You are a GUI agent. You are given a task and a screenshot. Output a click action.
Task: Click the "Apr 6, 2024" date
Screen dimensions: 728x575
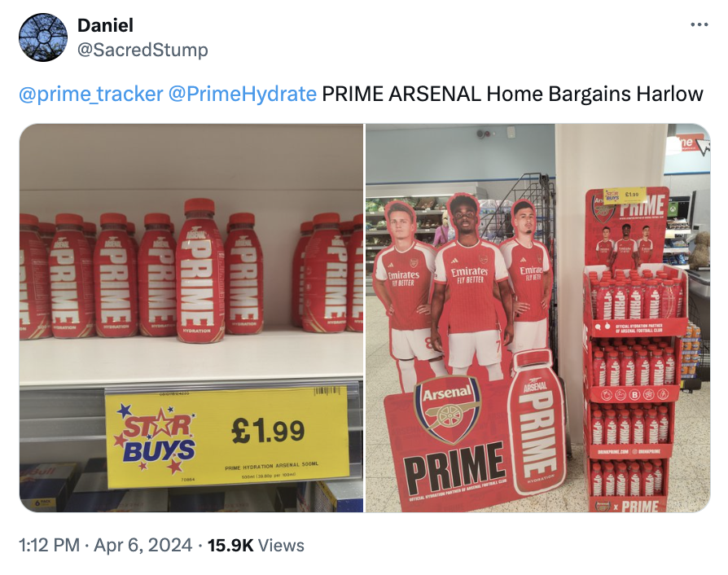143,545
